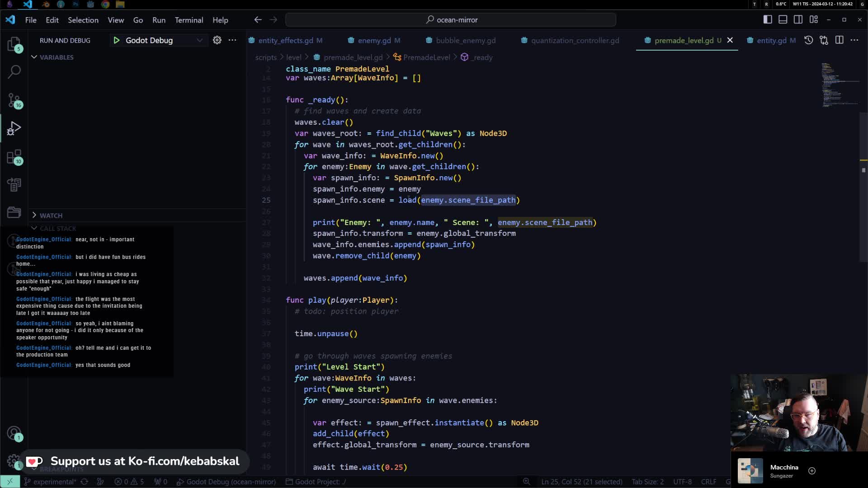This screenshot has height=488, width=868.
Task: Toggle the bottom panel visibility
Action: 783,19
